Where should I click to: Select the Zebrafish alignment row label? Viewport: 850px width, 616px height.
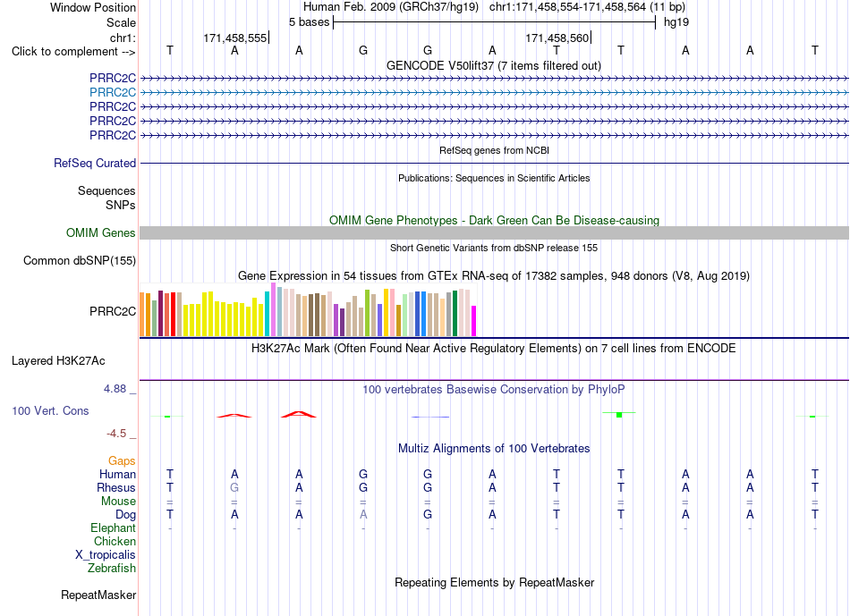(112, 569)
